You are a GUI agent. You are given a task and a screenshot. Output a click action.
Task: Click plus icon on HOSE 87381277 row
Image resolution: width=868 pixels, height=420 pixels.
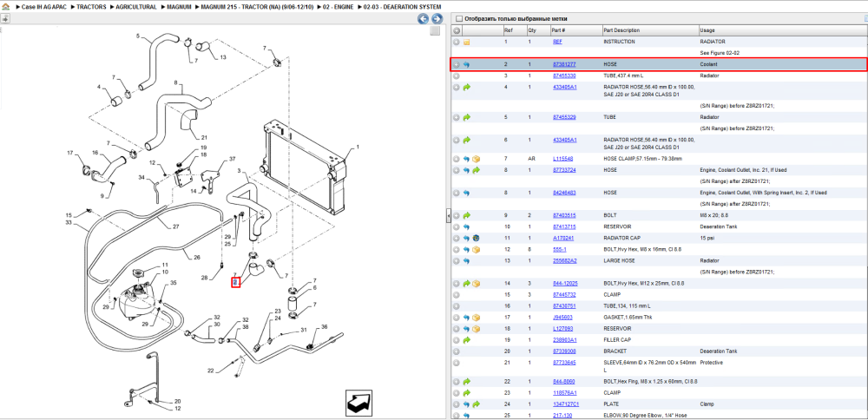[457, 65]
